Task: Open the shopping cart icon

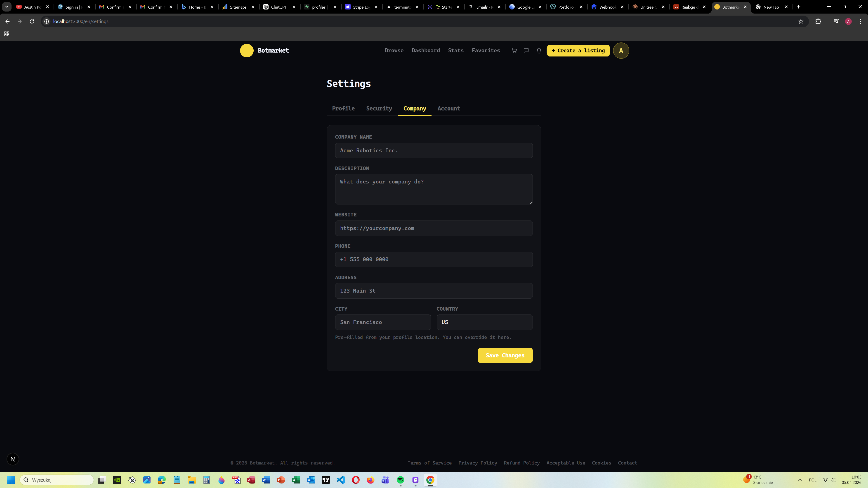Action: 514,51
